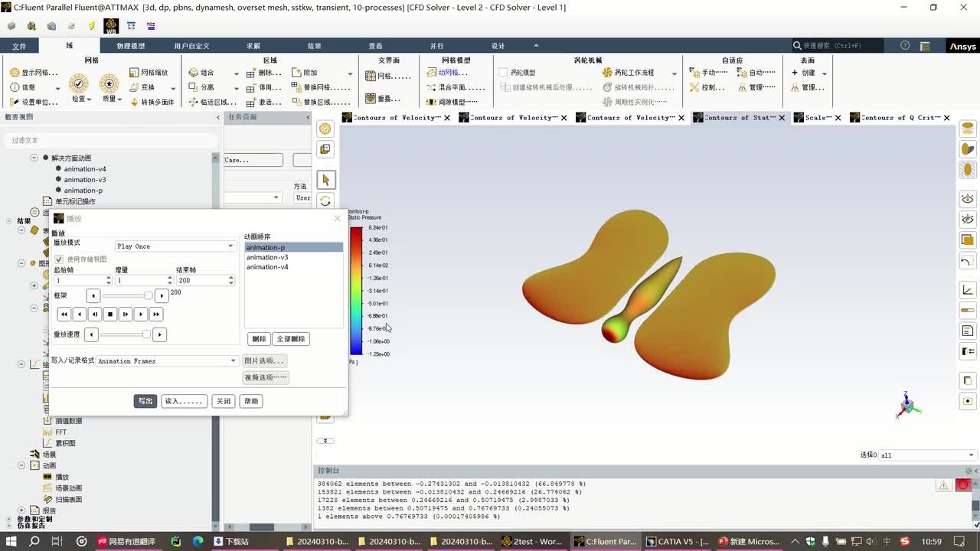The image size is (980, 551).
Task: Enable the Turbo Model (涡轮模型) checkbox
Action: click(x=503, y=73)
